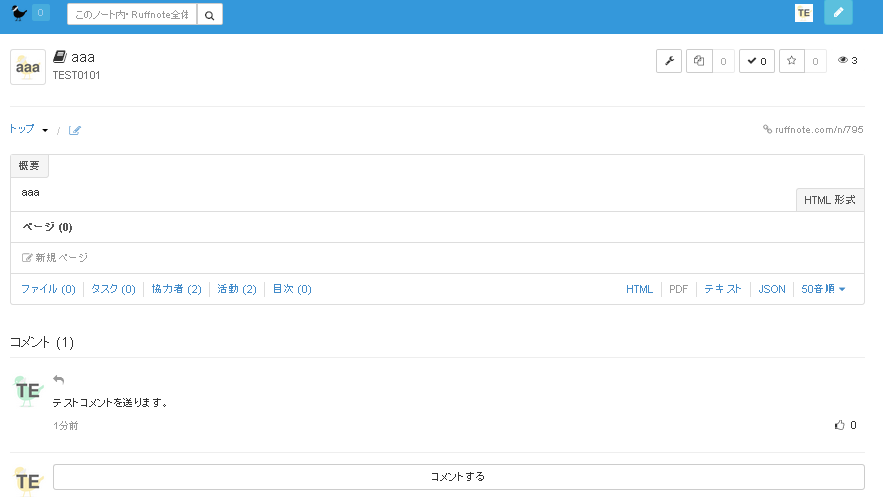Image resolution: width=883 pixels, height=497 pixels.
Task: Click the Ruffnote bird logo
Action: tap(19, 13)
